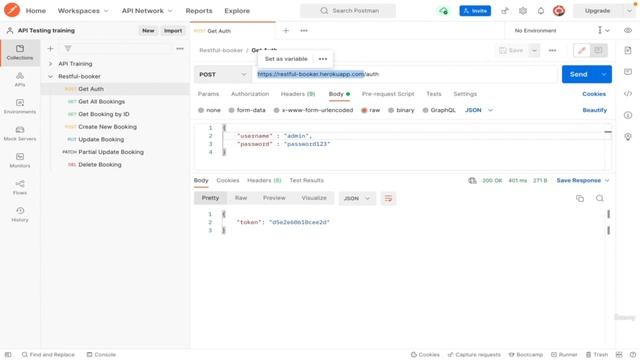
Task: Open tab options ellipsis next to plus
Action: (x=304, y=31)
